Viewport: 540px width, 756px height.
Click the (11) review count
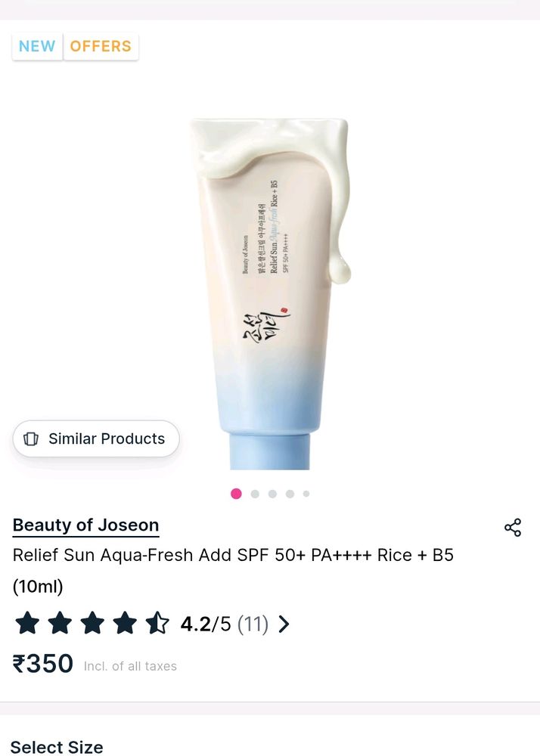click(x=253, y=624)
